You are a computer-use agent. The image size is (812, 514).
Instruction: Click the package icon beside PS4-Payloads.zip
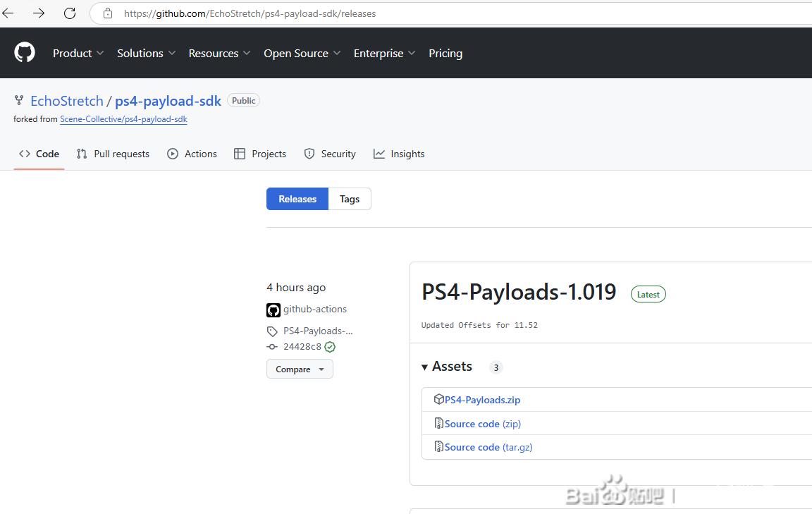pyautogui.click(x=438, y=399)
